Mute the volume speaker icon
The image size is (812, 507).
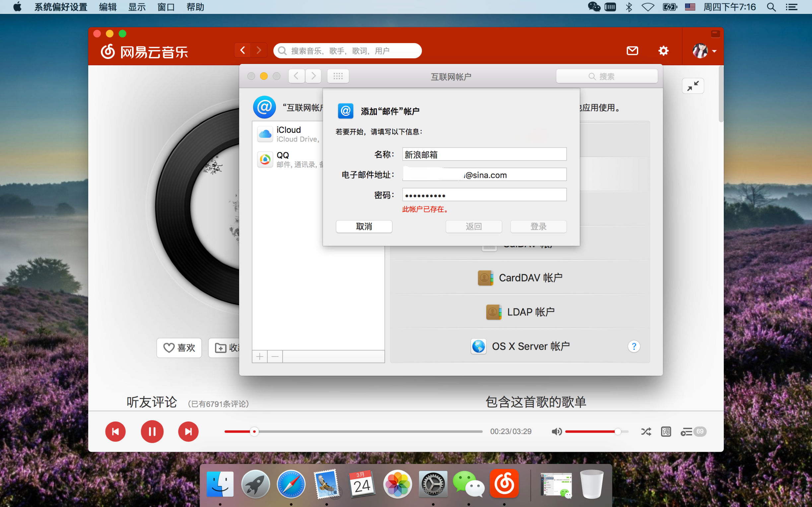click(x=557, y=431)
